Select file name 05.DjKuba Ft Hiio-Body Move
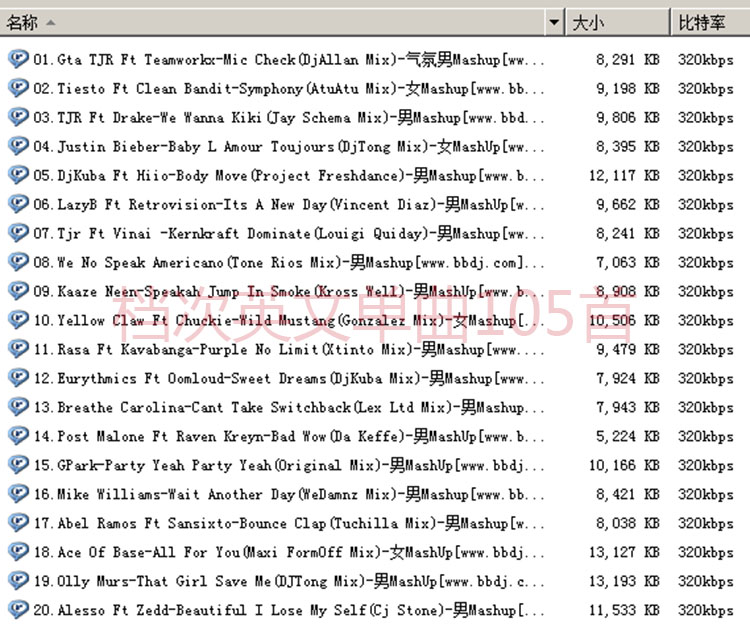The height and width of the screenshot is (627, 750). (288, 176)
